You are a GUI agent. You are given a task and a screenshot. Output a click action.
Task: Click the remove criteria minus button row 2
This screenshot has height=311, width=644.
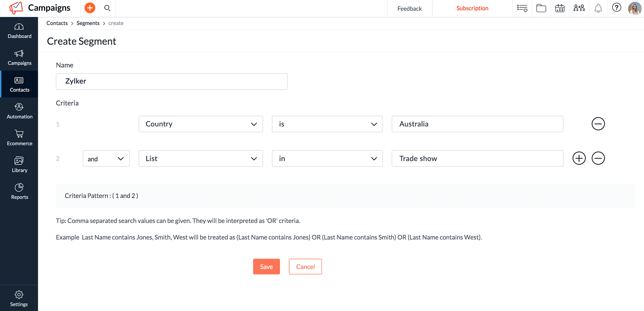pos(597,158)
